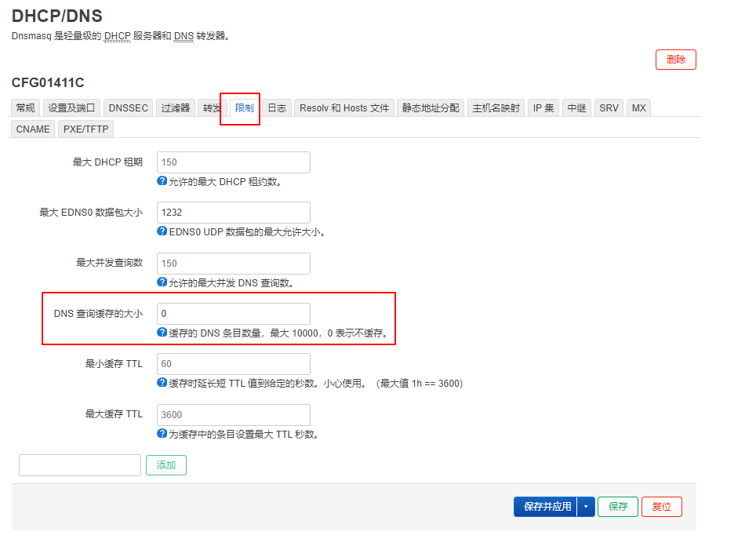
Task: Click the 最大缓存 TTL label
Action: [114, 414]
